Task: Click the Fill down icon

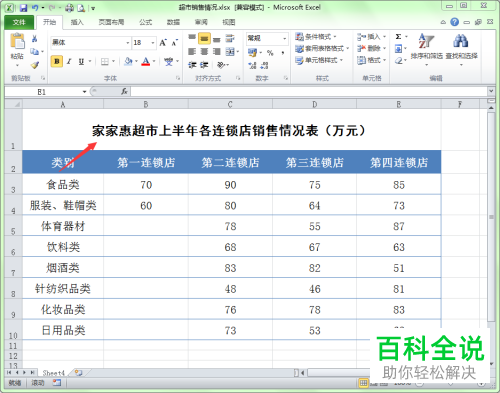Action: [398, 49]
